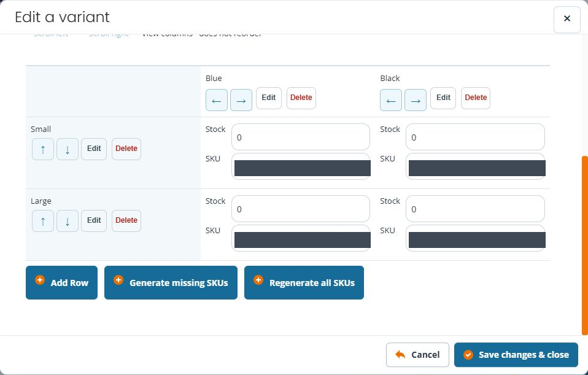
Task: Click the Large row label
Action: point(41,201)
